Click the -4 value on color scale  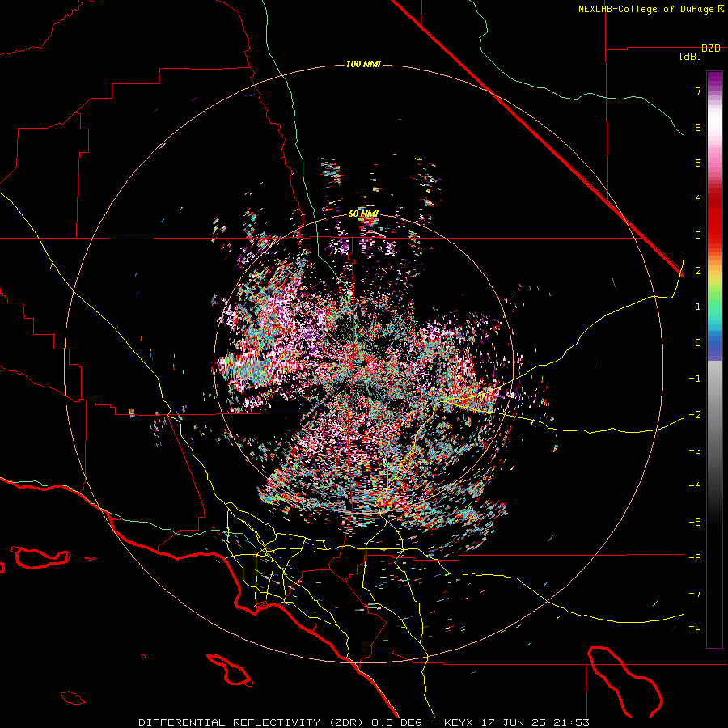[695, 486]
